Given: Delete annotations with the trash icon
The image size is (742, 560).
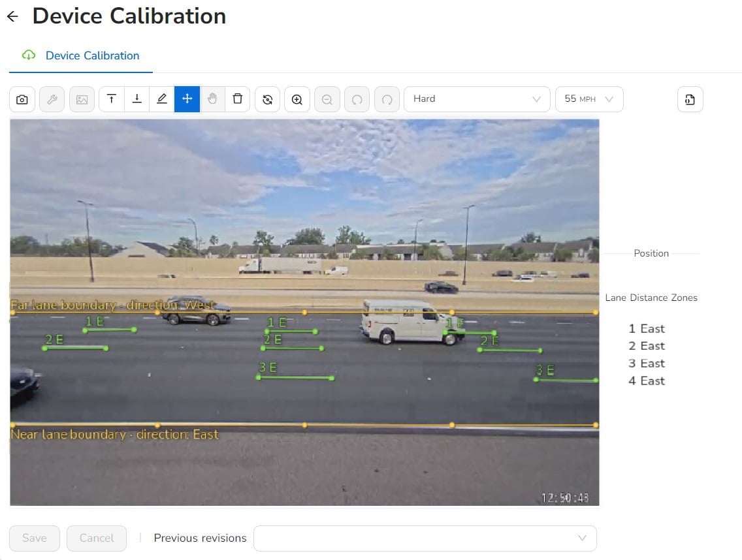Looking at the screenshot, I should coord(237,99).
